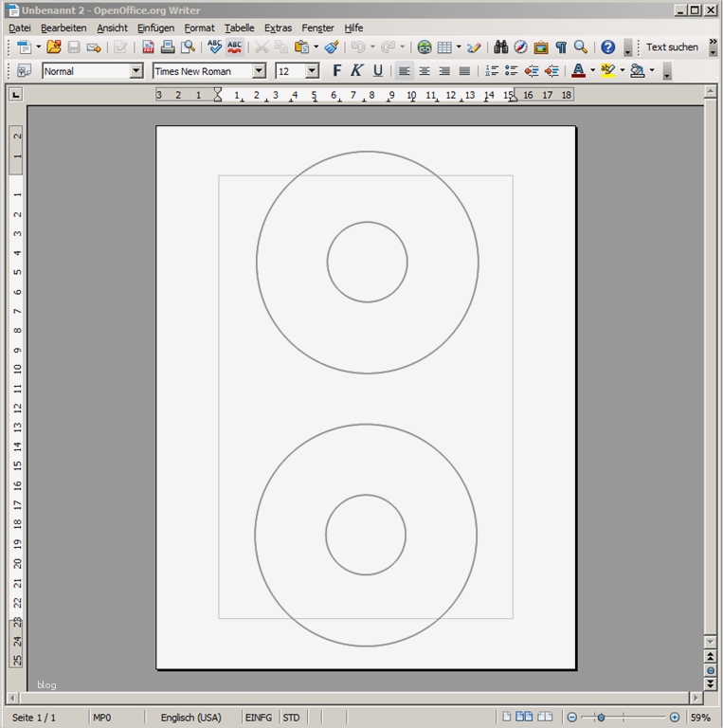Click into the Text suchen search field
The height and width of the screenshot is (728, 723).
672,46
